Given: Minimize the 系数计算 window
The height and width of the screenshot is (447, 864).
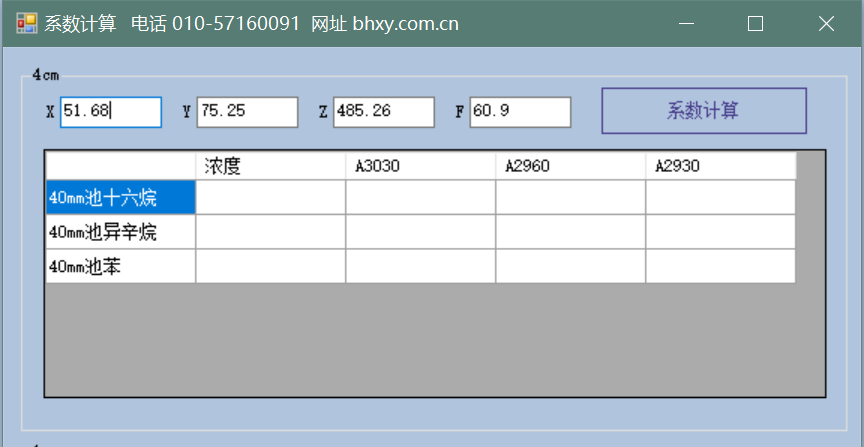Looking at the screenshot, I should click(685, 23).
